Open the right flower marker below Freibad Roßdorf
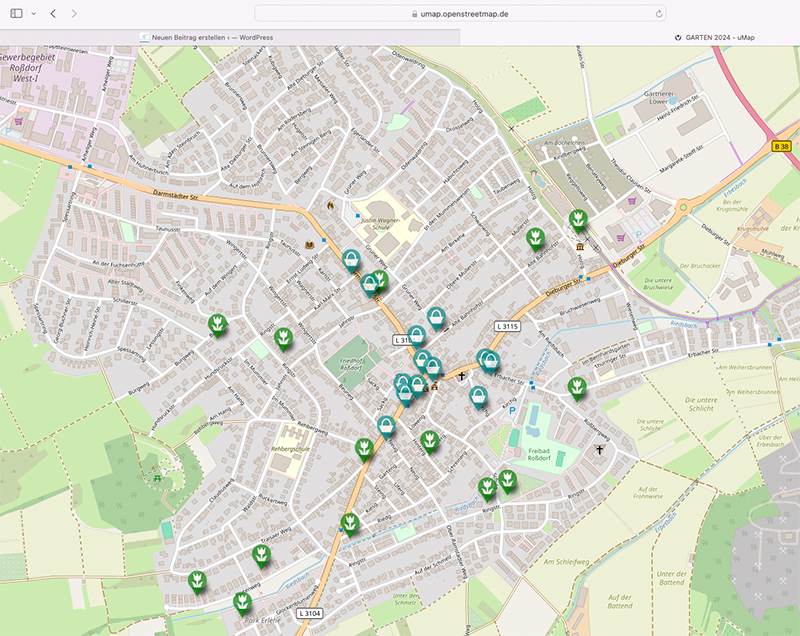This screenshot has width=800, height=636. point(507,481)
